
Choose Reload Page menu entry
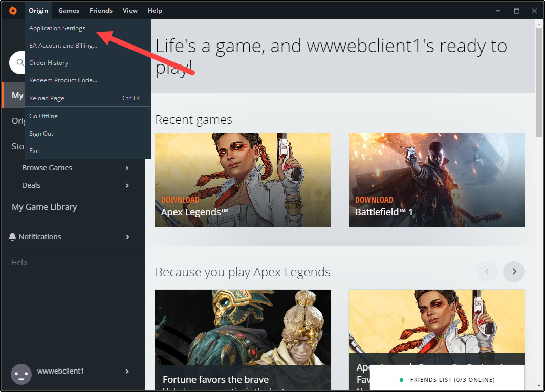coord(88,98)
